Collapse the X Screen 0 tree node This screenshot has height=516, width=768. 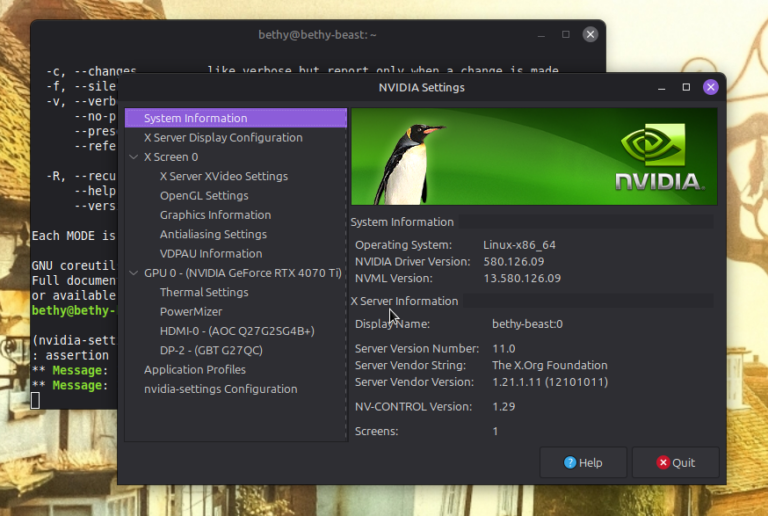coord(133,157)
